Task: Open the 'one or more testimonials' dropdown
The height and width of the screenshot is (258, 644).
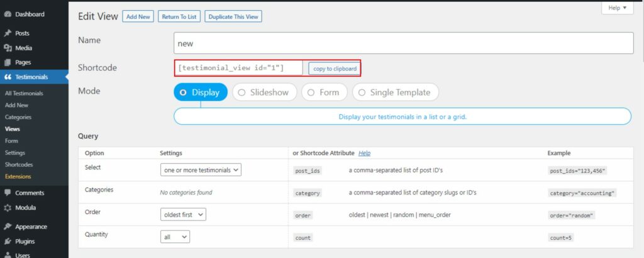Action: click(201, 170)
